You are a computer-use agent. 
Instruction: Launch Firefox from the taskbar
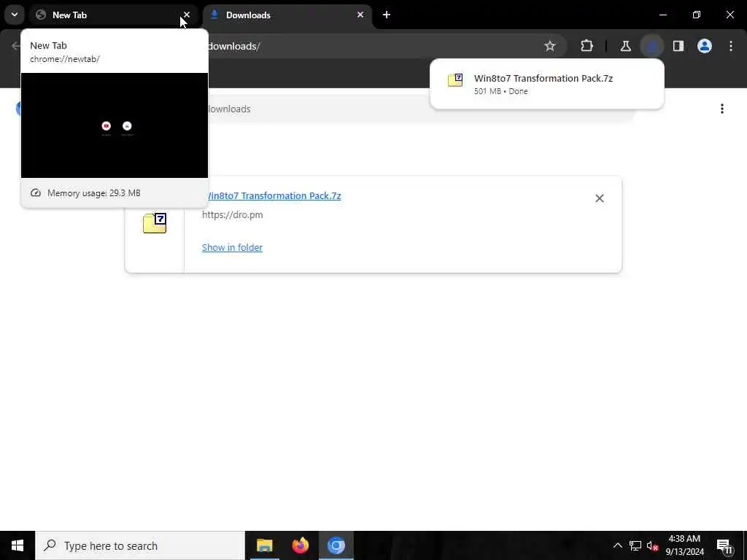[x=300, y=545]
